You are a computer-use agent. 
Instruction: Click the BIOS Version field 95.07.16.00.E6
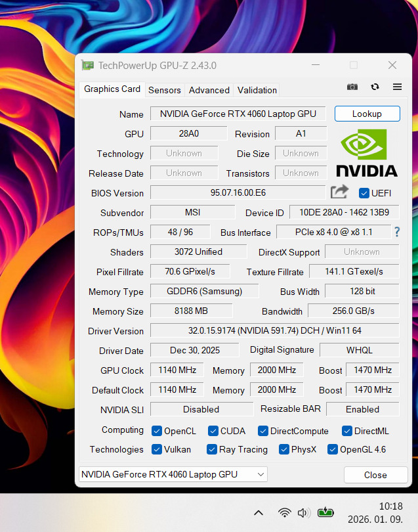pyautogui.click(x=238, y=192)
